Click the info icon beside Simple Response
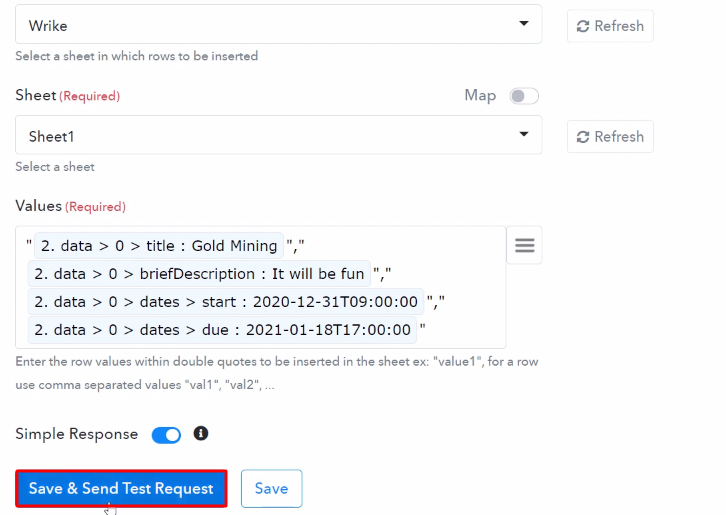 200,433
